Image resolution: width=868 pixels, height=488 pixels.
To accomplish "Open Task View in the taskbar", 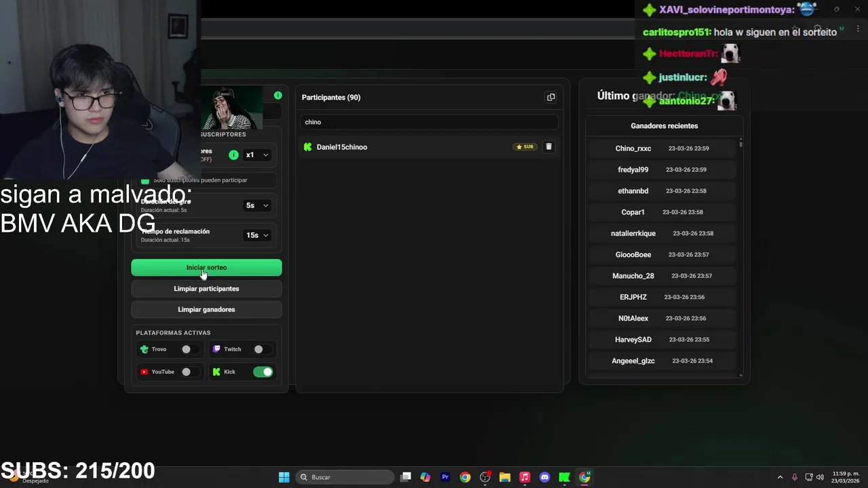I will [406, 477].
